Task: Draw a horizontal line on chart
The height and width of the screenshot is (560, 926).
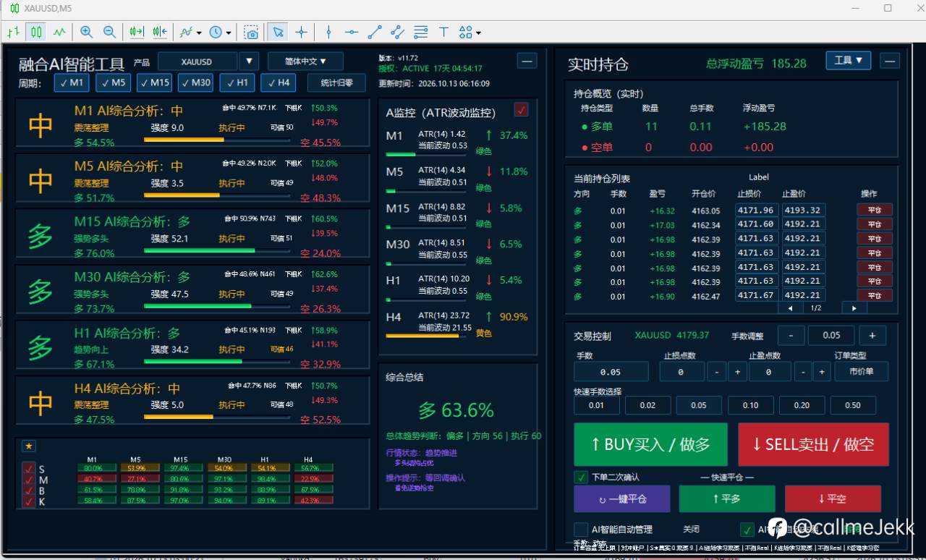Action: coord(352,32)
